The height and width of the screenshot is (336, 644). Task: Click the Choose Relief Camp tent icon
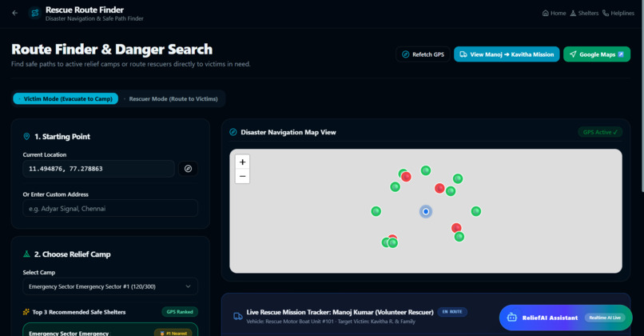coord(26,254)
